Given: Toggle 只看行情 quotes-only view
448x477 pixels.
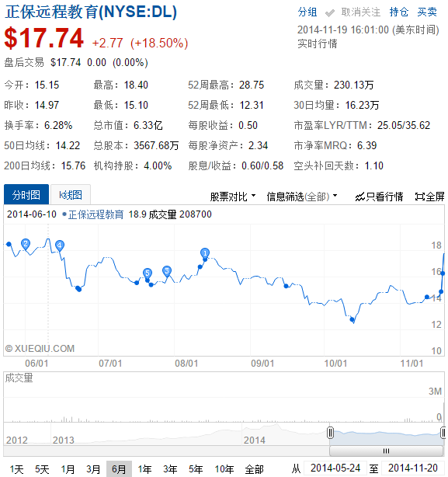Looking at the screenshot, I should 379,197.
